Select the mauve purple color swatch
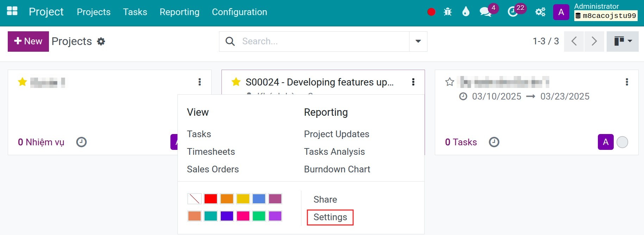 pyautogui.click(x=275, y=199)
